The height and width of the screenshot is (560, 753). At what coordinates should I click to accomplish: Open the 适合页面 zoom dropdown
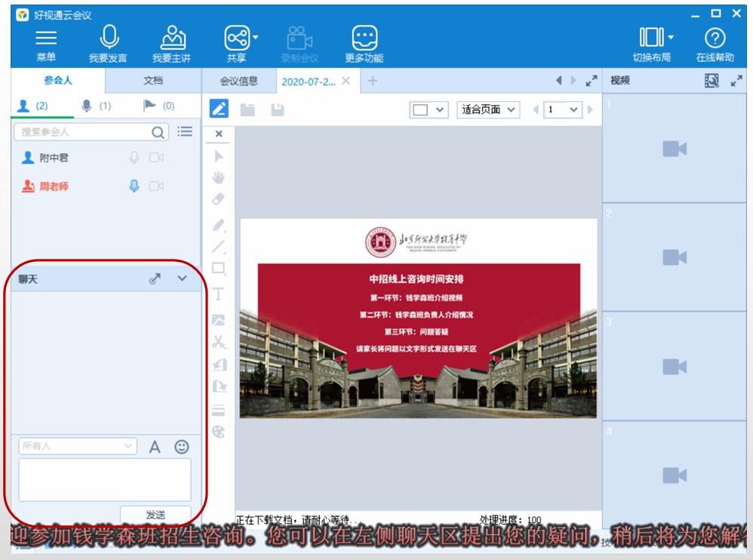tap(489, 110)
